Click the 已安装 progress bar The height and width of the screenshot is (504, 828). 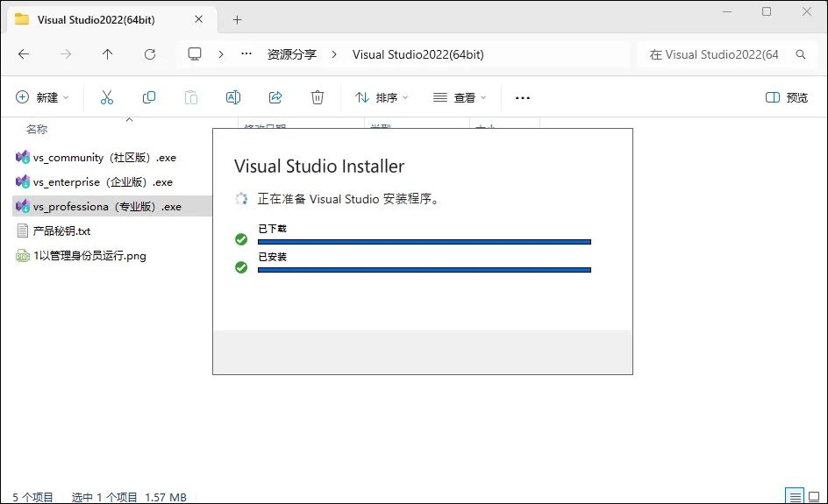[x=424, y=270]
